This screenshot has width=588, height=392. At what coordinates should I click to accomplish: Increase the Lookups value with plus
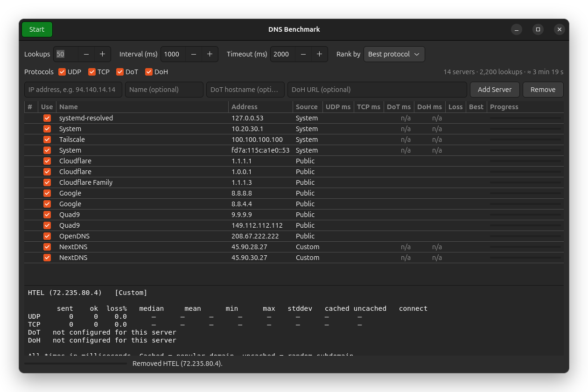click(103, 54)
